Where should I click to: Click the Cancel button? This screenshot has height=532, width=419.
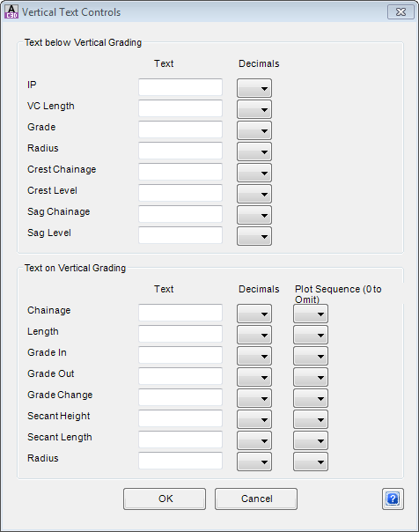tap(256, 499)
